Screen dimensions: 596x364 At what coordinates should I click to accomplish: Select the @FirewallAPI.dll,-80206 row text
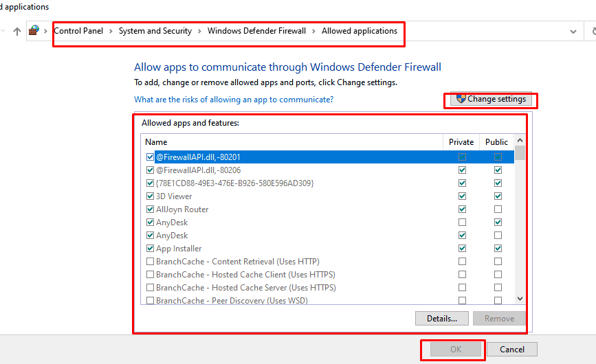198,170
